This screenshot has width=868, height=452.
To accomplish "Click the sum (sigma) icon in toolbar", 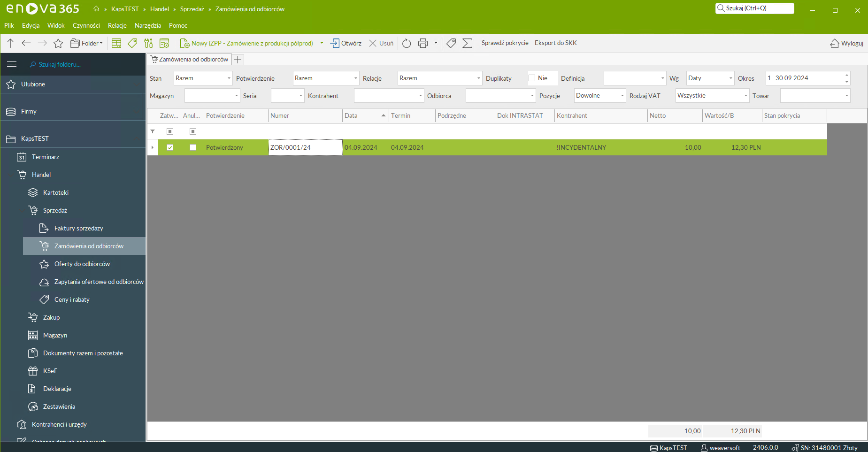I will click(467, 43).
